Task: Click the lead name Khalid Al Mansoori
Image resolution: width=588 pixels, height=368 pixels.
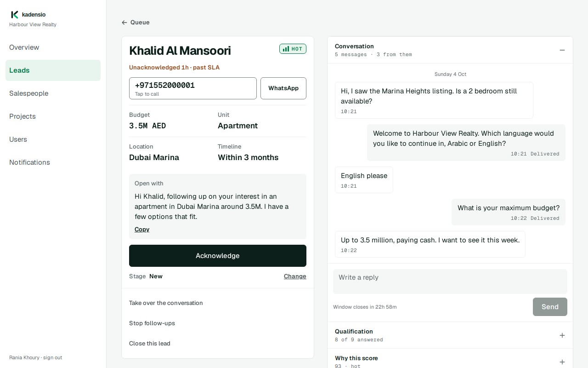Action: coord(180,51)
